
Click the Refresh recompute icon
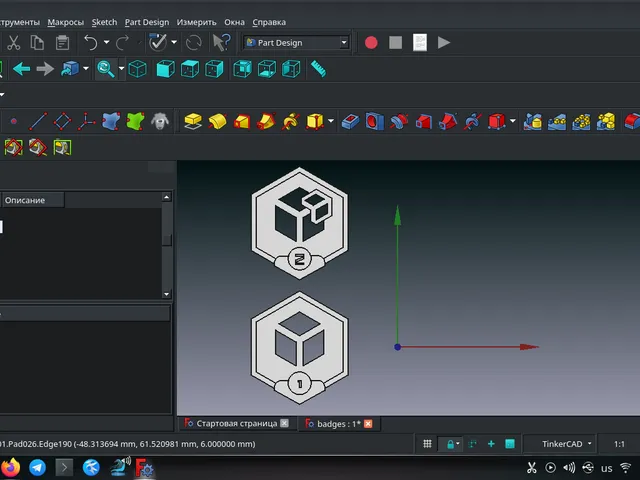click(x=193, y=42)
